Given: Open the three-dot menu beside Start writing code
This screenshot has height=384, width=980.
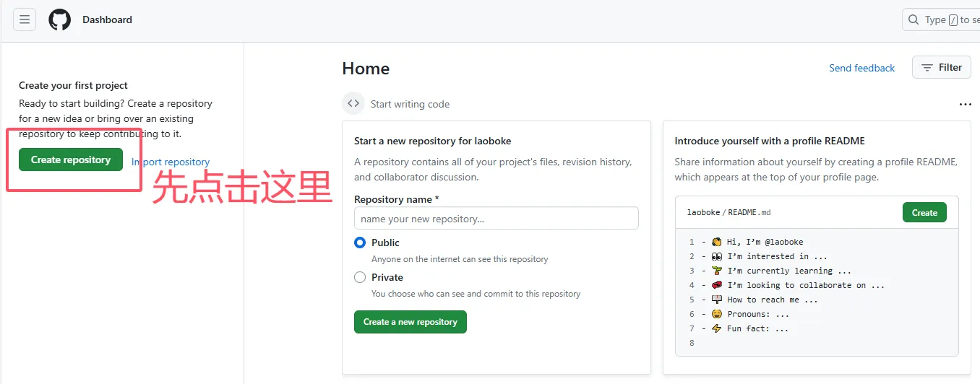Looking at the screenshot, I should pos(965,105).
